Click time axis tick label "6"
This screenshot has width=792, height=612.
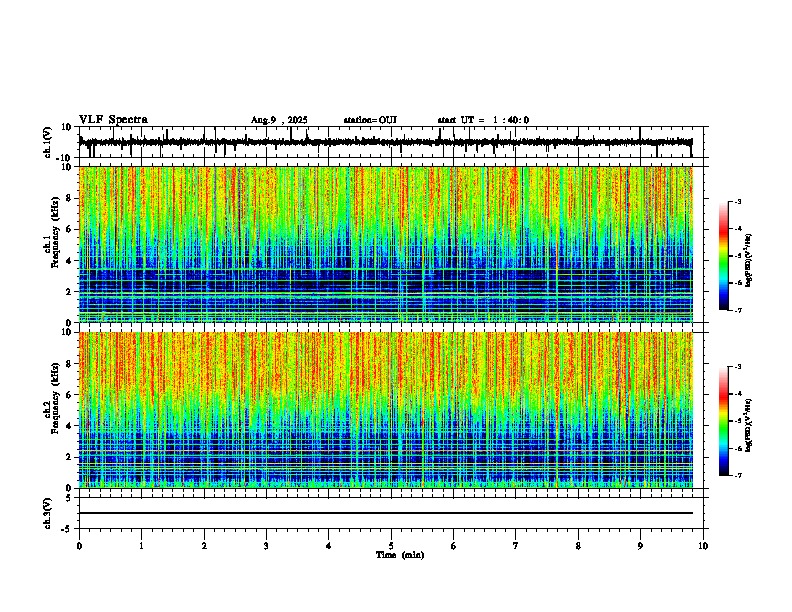point(454,546)
